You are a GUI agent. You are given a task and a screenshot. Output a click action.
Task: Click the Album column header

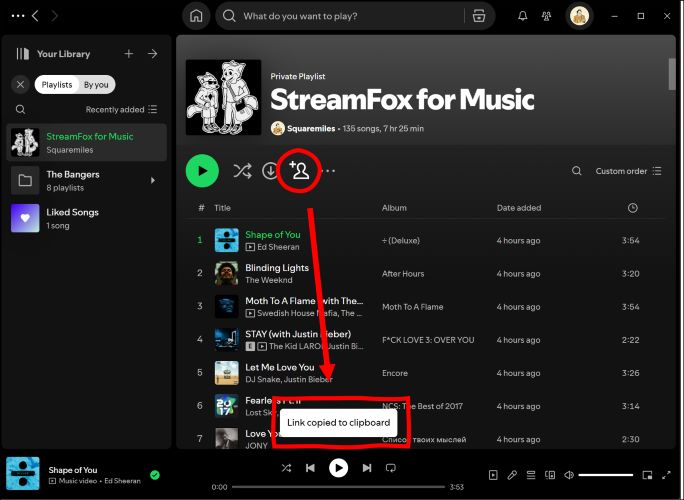coord(394,208)
